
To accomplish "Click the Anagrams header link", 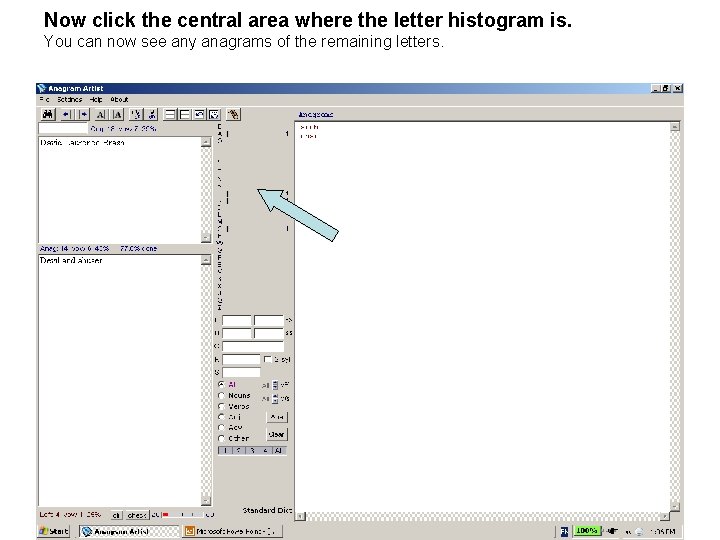I will (315, 114).
